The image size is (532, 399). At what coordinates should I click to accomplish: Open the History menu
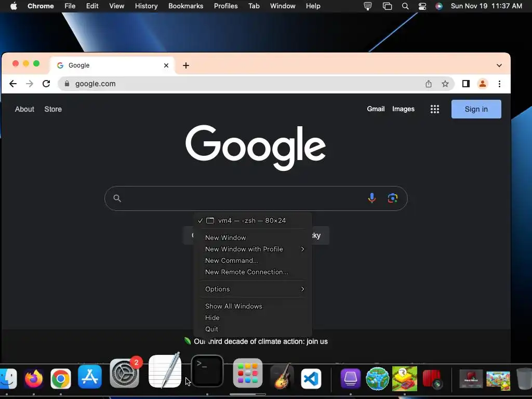pyautogui.click(x=146, y=6)
